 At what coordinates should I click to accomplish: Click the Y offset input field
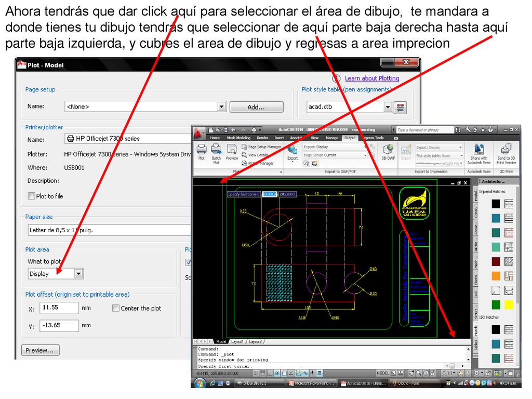(59, 325)
